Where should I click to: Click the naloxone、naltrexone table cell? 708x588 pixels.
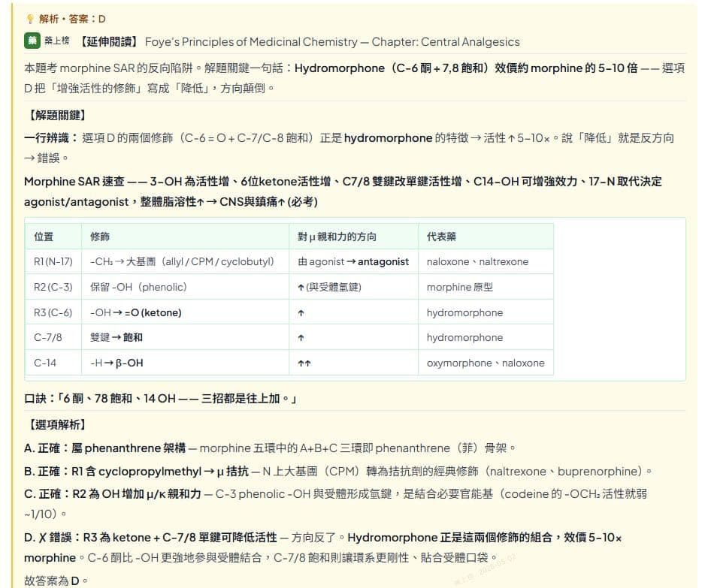coord(477,262)
